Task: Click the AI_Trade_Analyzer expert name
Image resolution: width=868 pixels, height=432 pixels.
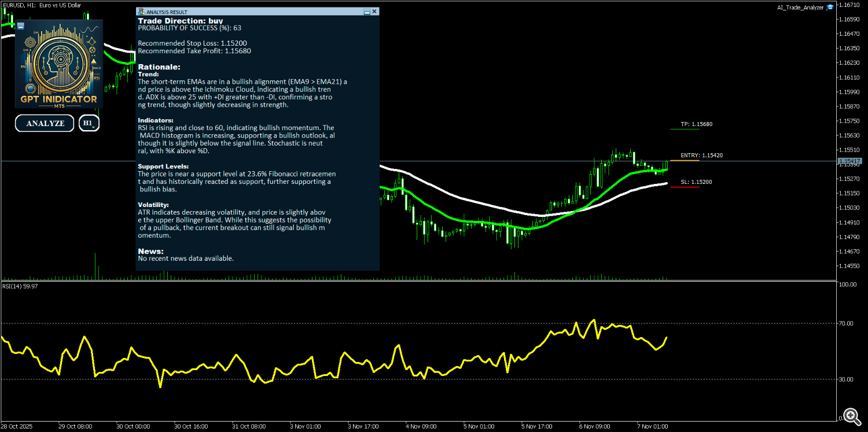Action: pyautogui.click(x=801, y=8)
